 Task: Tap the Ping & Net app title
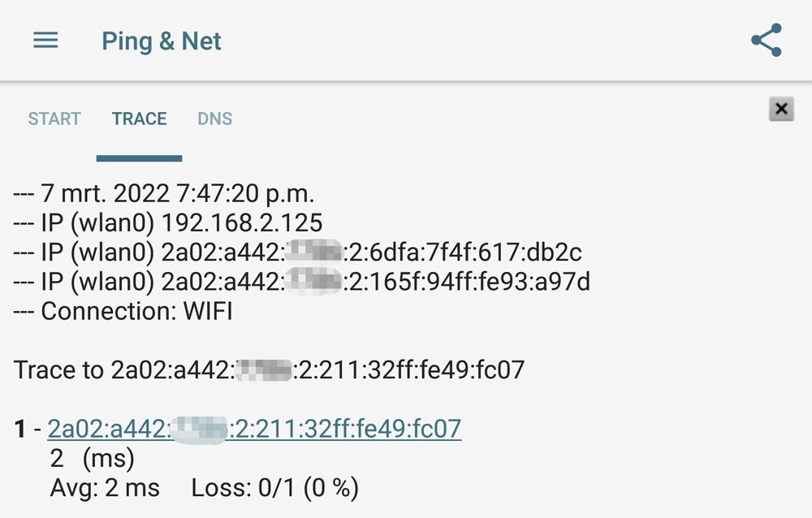tap(161, 41)
